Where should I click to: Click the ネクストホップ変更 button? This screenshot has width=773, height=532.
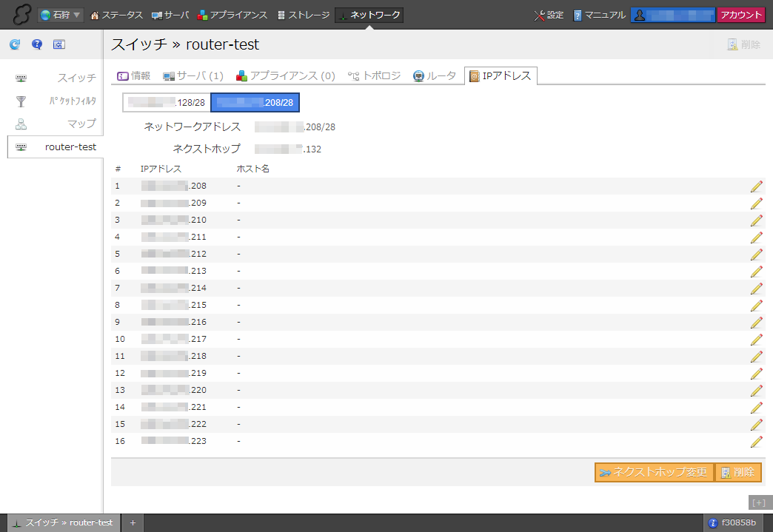654,473
